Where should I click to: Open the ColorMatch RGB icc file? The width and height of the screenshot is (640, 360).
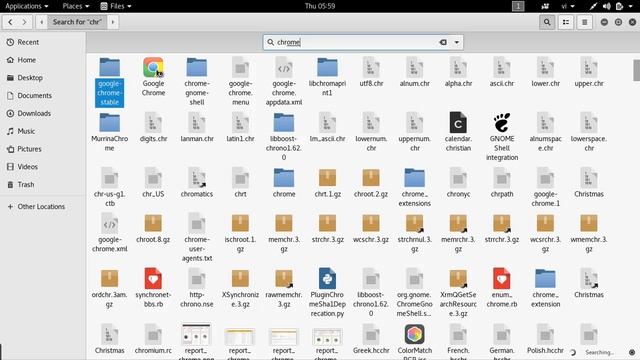(414, 334)
